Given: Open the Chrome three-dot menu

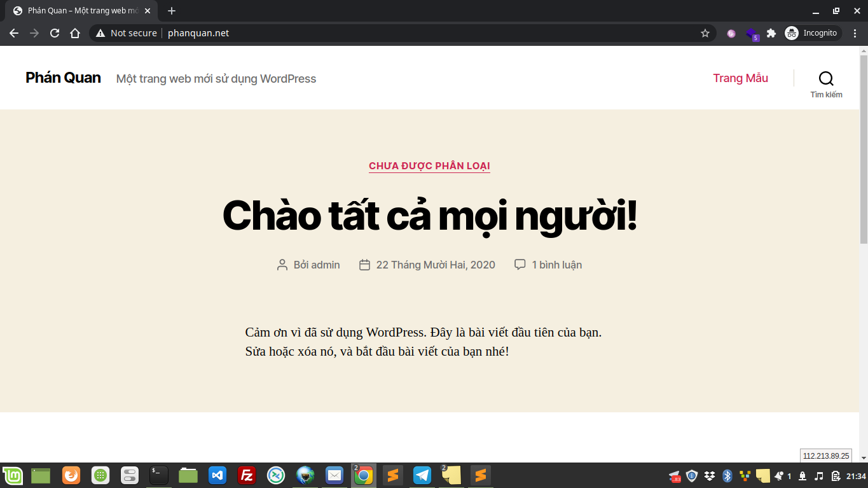Looking at the screenshot, I should [855, 33].
